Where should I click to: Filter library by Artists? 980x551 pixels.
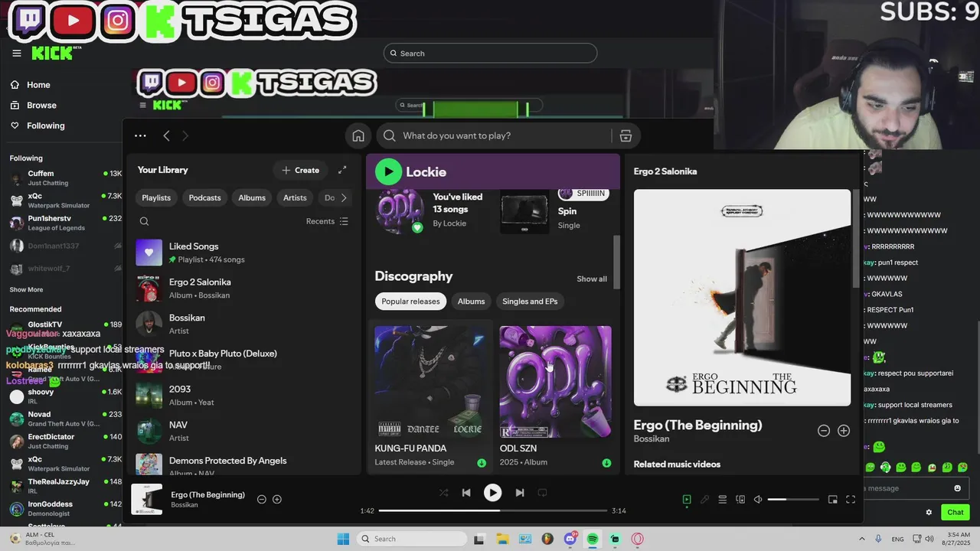click(295, 197)
